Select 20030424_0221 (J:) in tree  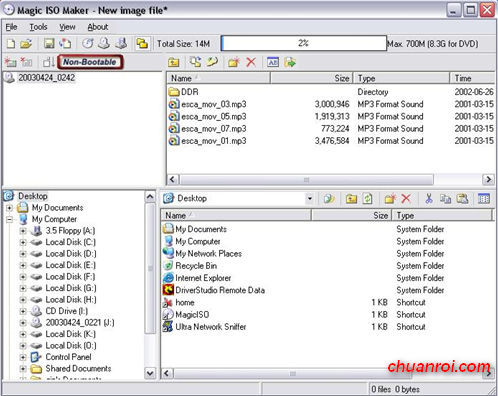80,323
